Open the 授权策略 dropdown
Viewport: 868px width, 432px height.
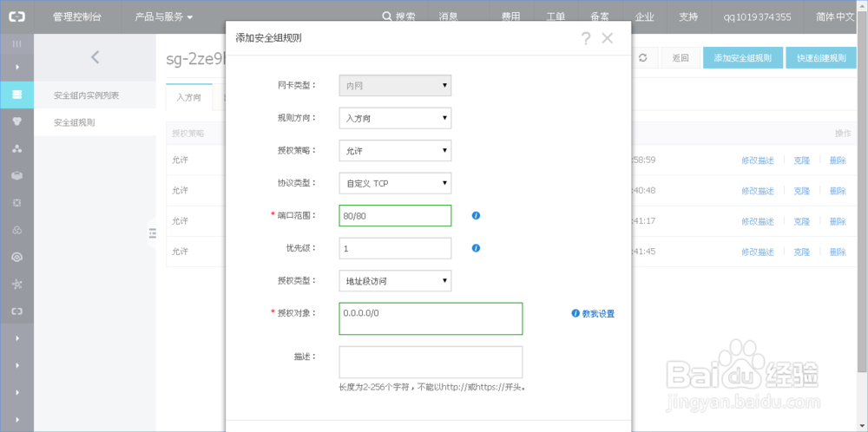coord(395,151)
